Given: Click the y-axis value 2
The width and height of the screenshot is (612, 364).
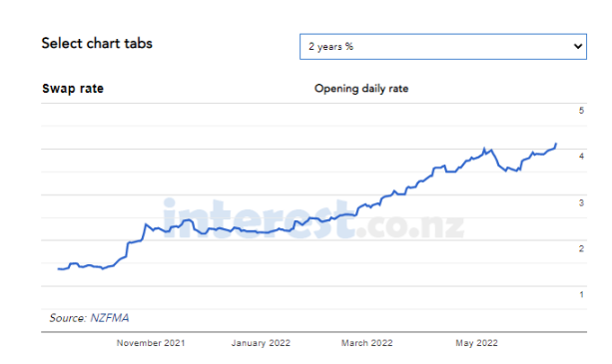Looking at the screenshot, I should (x=582, y=248).
